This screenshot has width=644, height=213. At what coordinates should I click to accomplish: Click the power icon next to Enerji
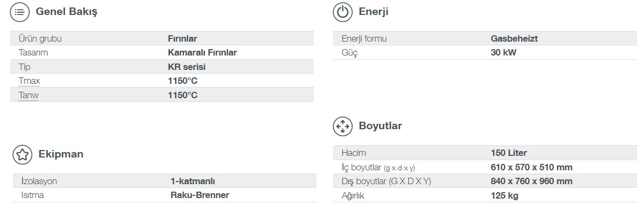[343, 12]
